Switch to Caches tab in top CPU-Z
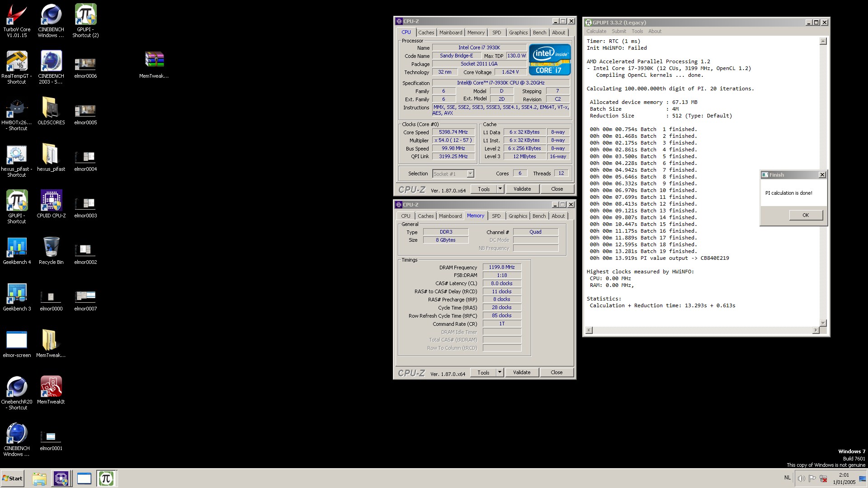This screenshot has height=488, width=868. pyautogui.click(x=426, y=33)
